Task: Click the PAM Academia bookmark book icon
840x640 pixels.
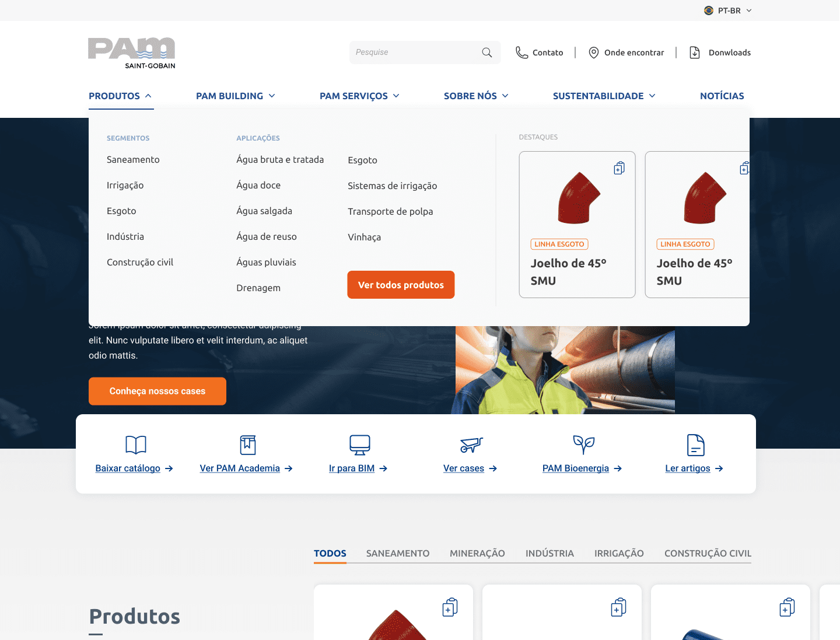Action: (248, 445)
